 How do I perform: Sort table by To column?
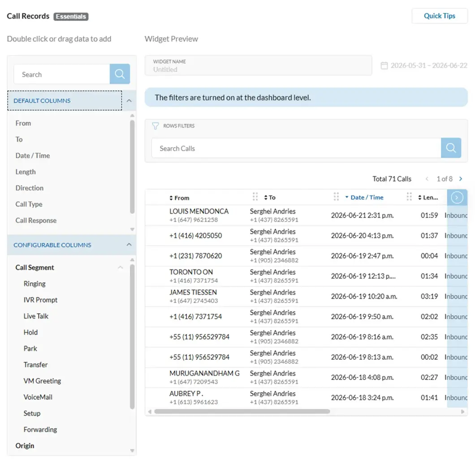[269, 198]
